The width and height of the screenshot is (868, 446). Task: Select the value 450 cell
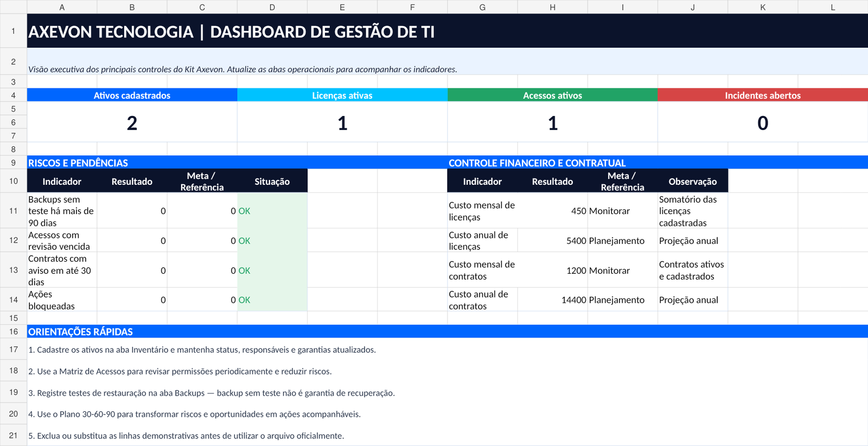(552, 211)
